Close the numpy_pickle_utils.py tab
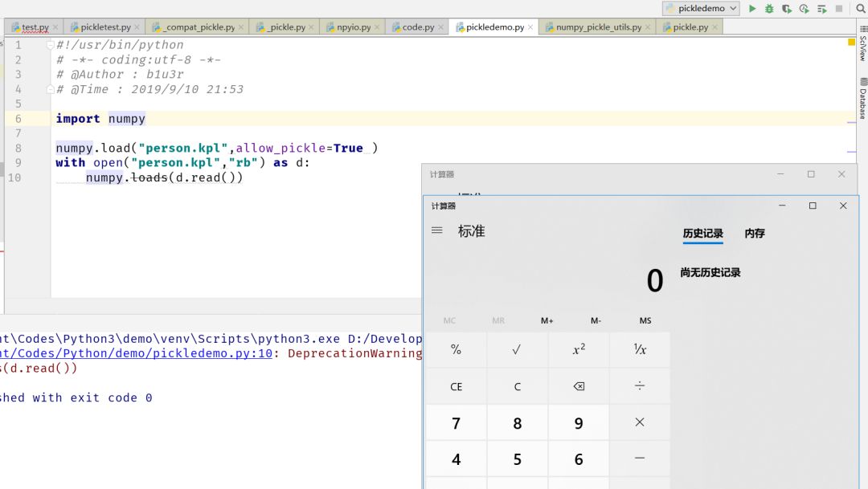The width and height of the screenshot is (868, 489). [648, 27]
